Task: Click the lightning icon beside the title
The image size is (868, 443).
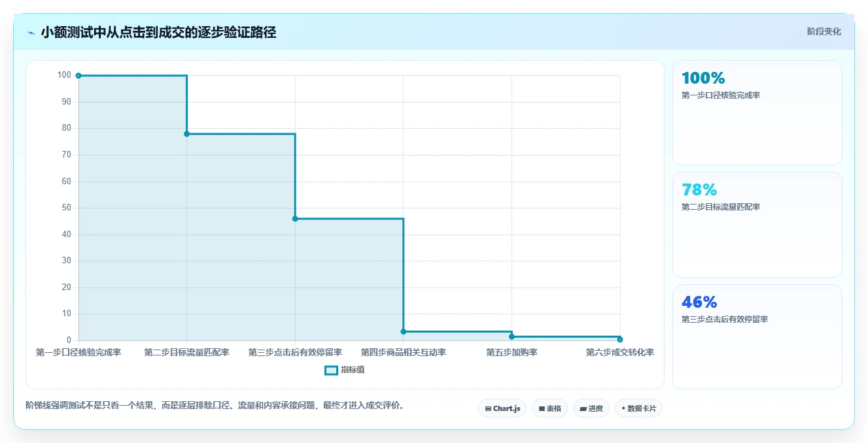Action: coord(31,33)
